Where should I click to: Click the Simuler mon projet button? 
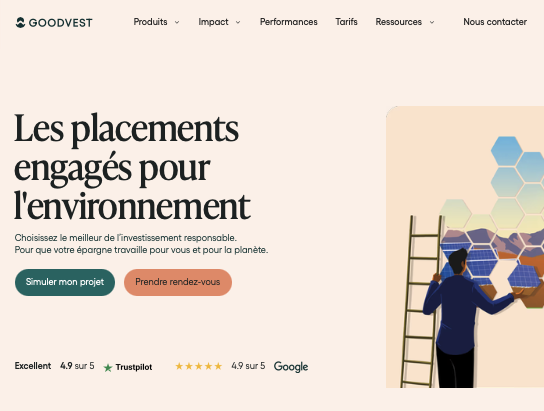click(65, 282)
